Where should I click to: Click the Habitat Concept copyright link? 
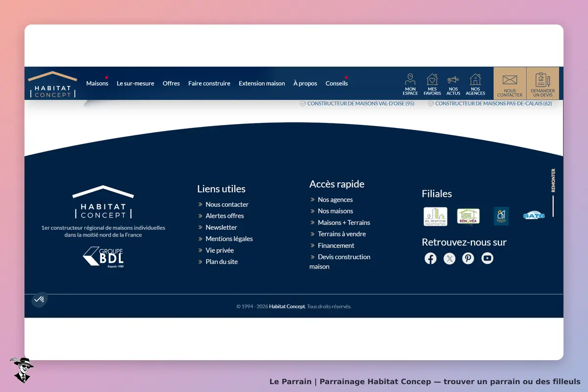click(287, 307)
